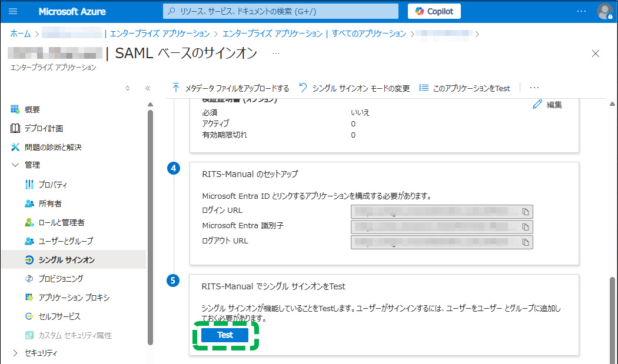The image size is (618, 364).
Task: Click メタデータ ファイルをアップロードする toolbar button
Action: coord(231,88)
